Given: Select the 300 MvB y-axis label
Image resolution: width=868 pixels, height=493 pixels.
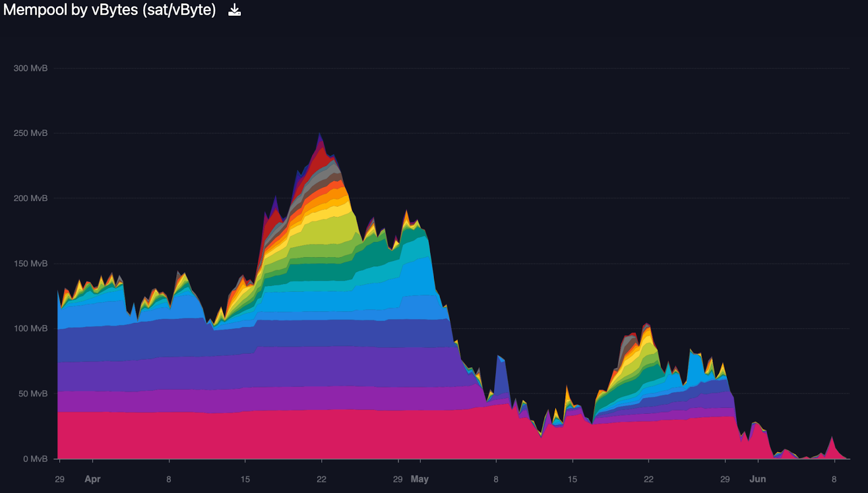Looking at the screenshot, I should coord(30,68).
